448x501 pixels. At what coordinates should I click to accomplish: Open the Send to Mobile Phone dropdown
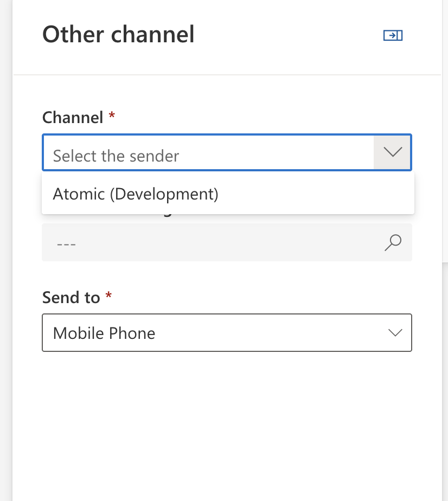(227, 332)
